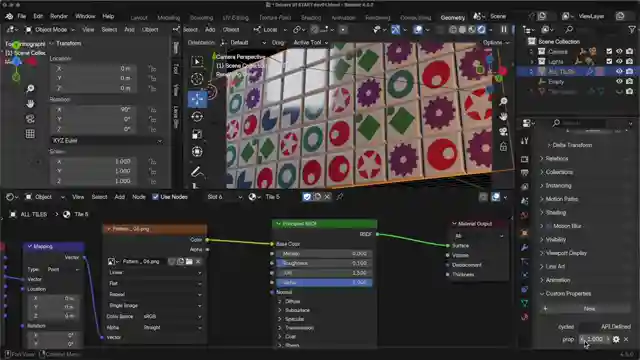Hide the Camera collection with eye icon
The width and height of the screenshot is (640, 360).
coord(619,51)
